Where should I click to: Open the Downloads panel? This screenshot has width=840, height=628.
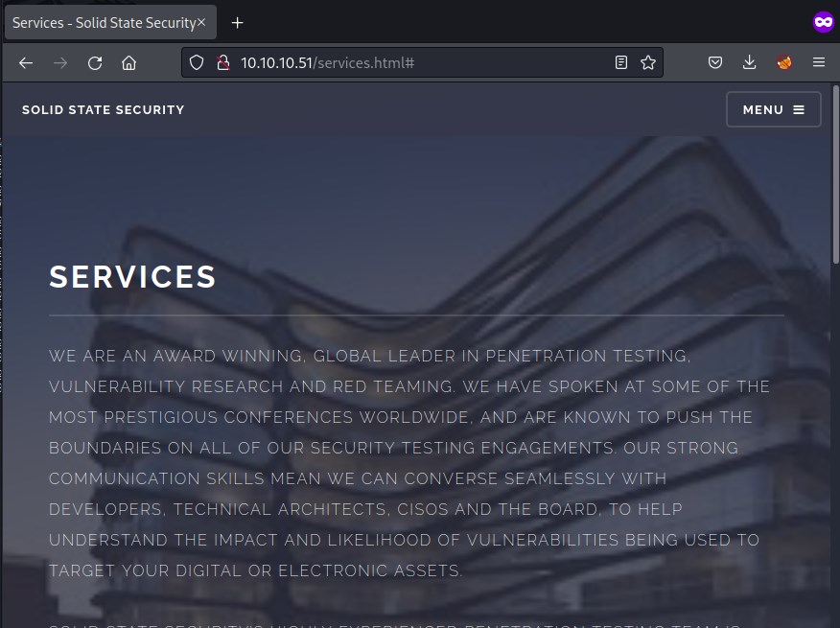pyautogui.click(x=750, y=63)
